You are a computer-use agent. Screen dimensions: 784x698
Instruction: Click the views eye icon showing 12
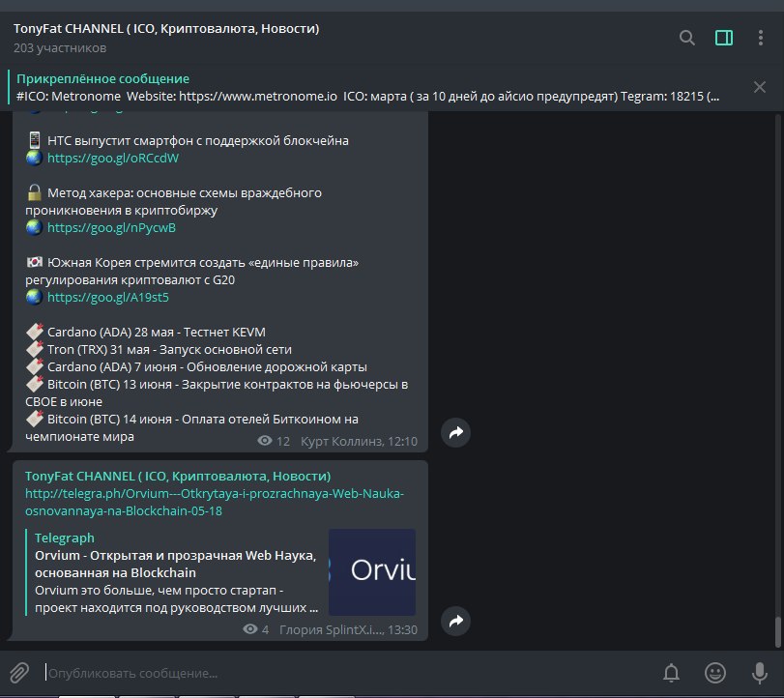pyautogui.click(x=265, y=441)
